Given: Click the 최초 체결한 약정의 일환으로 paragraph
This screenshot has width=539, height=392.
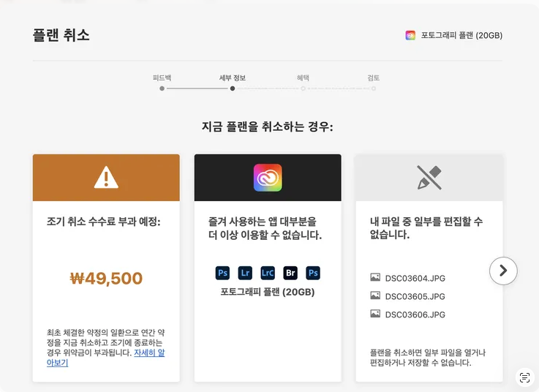Looking at the screenshot, I should (x=106, y=347).
